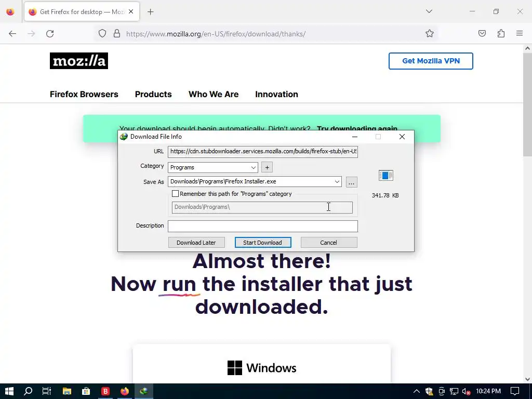Image resolution: width=532 pixels, height=399 pixels.
Task: Switch to Internet Download Manager on taskbar
Action: (144, 391)
